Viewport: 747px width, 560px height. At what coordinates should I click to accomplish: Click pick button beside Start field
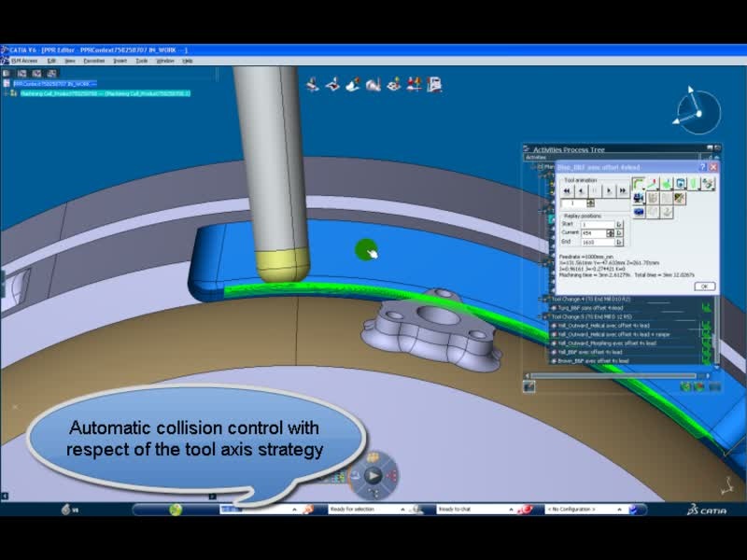coord(619,224)
